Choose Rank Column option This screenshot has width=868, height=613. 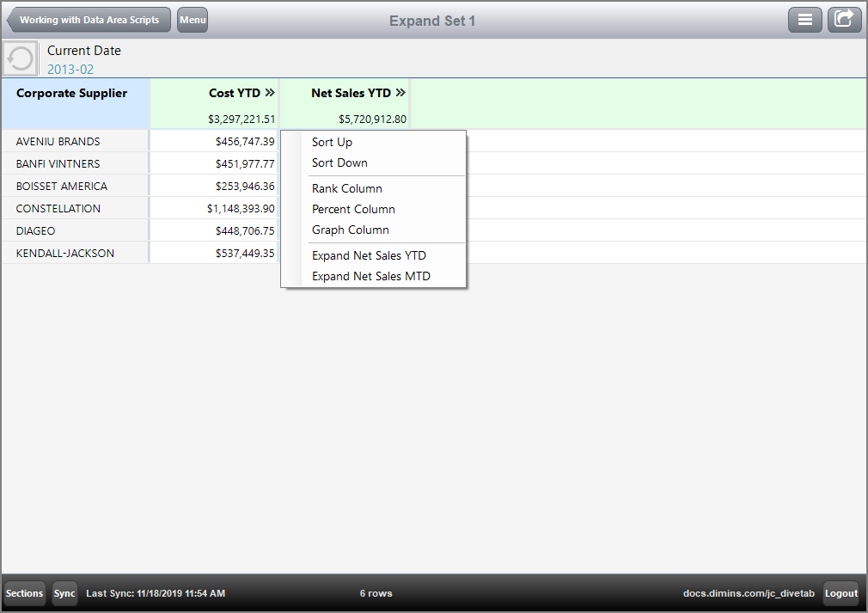pyautogui.click(x=346, y=188)
